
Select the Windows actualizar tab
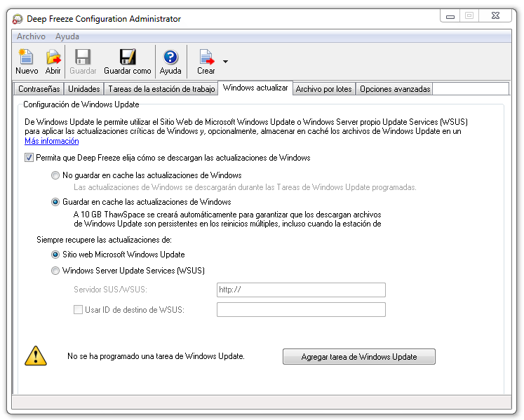255,88
